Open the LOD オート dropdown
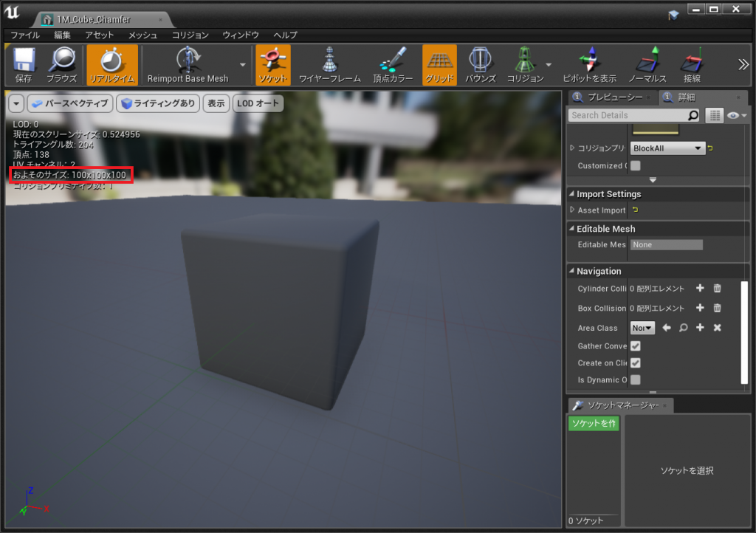Viewport: 756px width, 533px height. click(258, 103)
